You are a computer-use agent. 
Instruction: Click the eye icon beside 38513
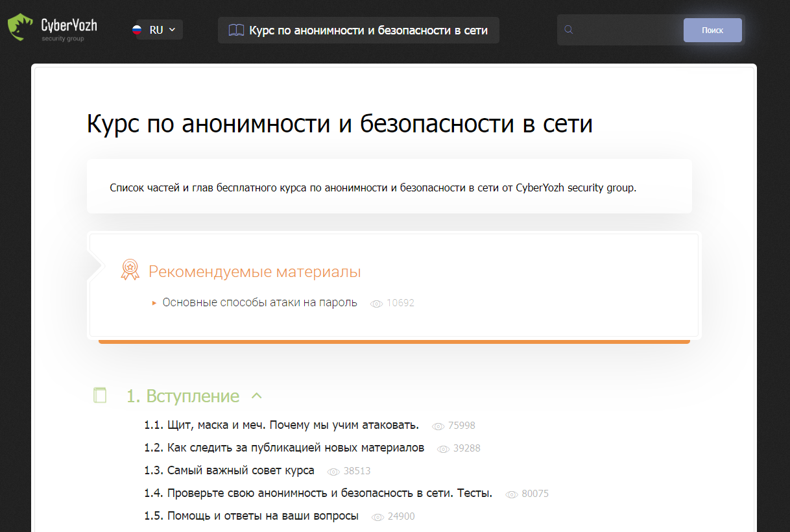coord(334,472)
